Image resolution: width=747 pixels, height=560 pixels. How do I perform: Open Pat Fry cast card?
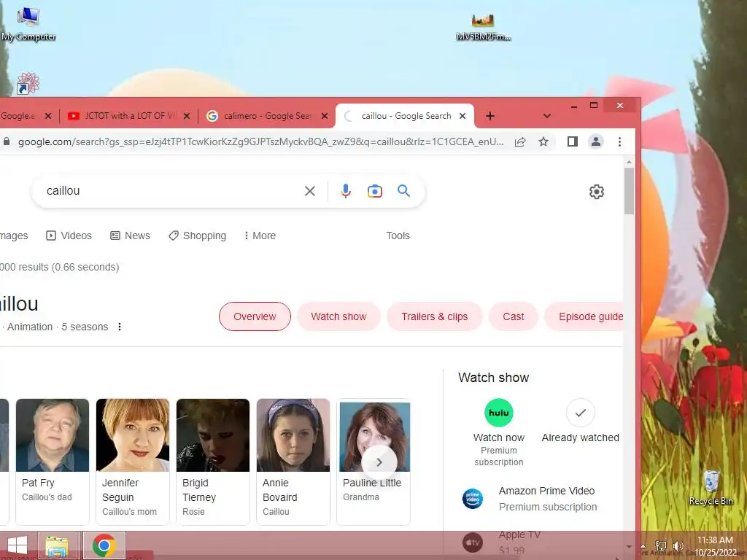pyautogui.click(x=53, y=462)
